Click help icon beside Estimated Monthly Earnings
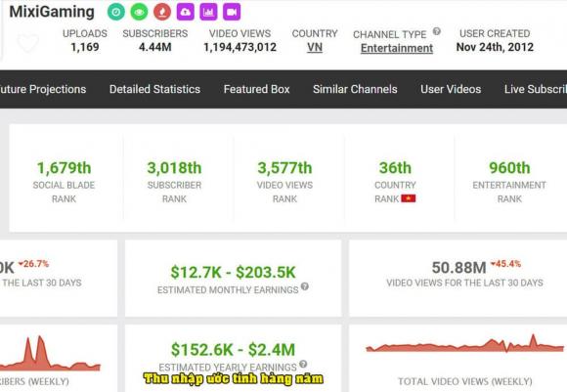This screenshot has height=392, width=567. [x=305, y=286]
